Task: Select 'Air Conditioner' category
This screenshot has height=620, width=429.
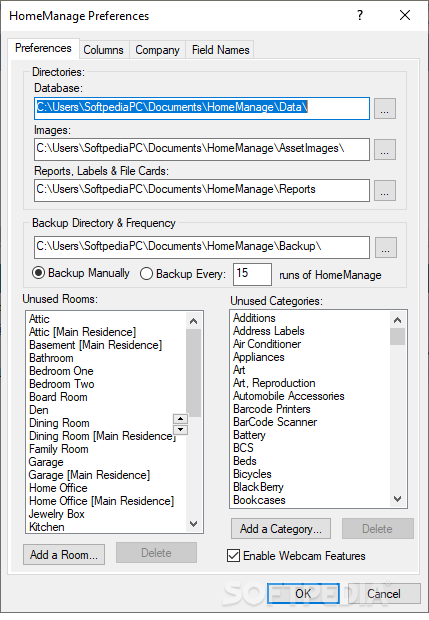Action: (x=267, y=344)
